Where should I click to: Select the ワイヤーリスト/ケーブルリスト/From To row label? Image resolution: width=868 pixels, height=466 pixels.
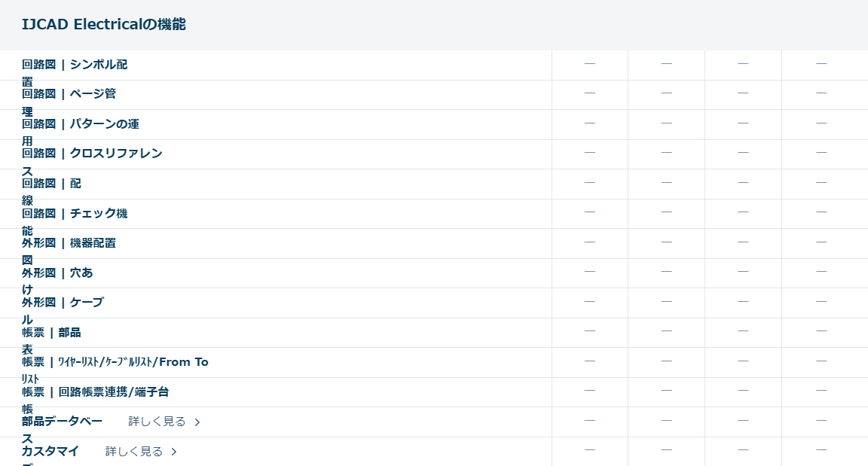pos(115,362)
